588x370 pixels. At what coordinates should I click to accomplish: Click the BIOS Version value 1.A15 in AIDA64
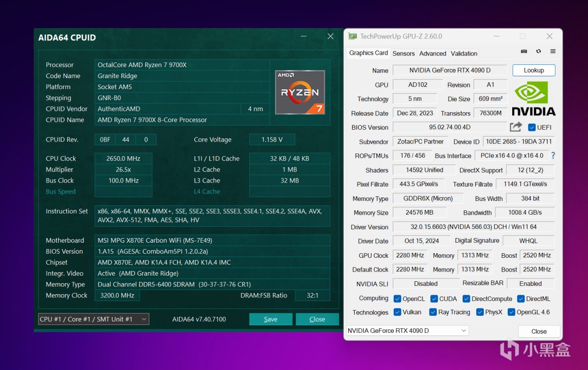click(x=212, y=251)
